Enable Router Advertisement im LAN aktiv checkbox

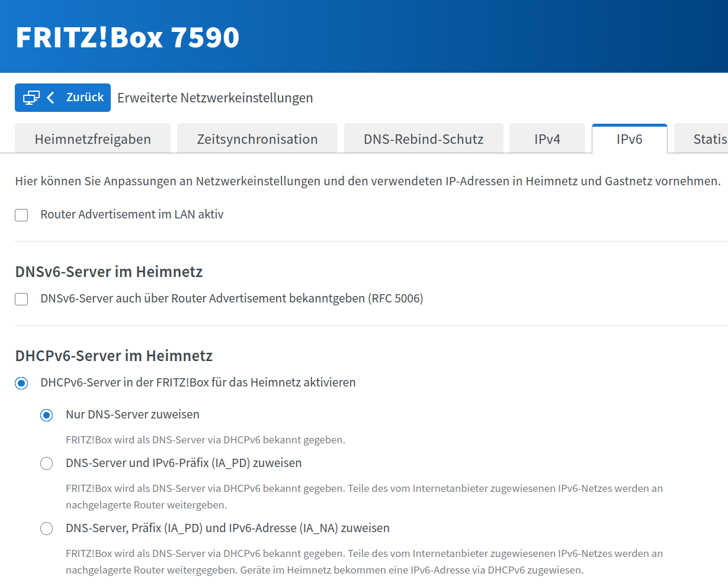tap(21, 215)
